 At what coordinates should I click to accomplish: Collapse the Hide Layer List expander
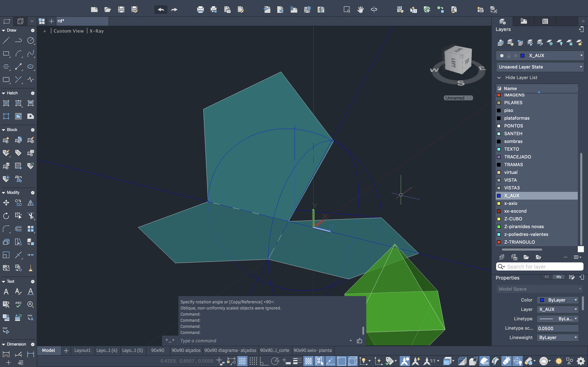point(499,78)
